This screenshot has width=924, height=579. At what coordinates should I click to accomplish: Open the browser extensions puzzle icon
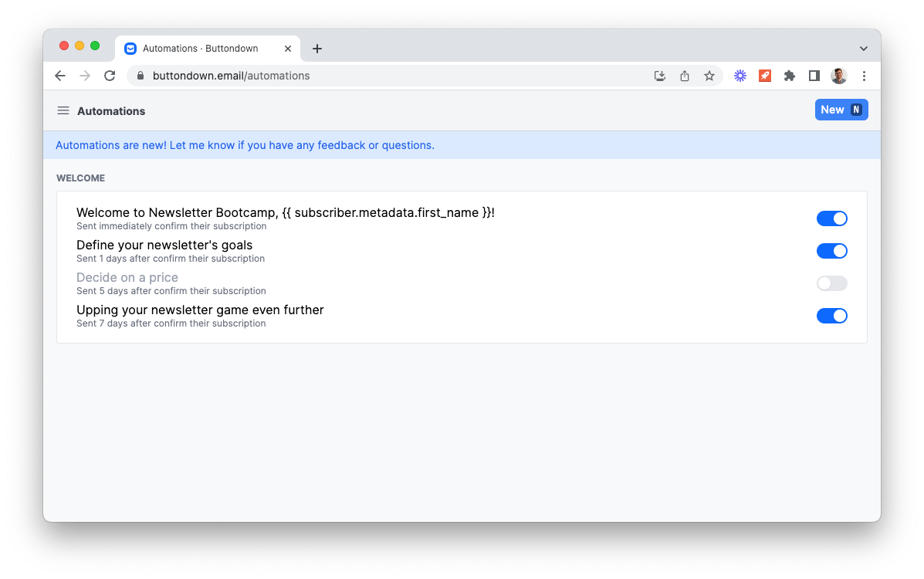pyautogui.click(x=789, y=76)
